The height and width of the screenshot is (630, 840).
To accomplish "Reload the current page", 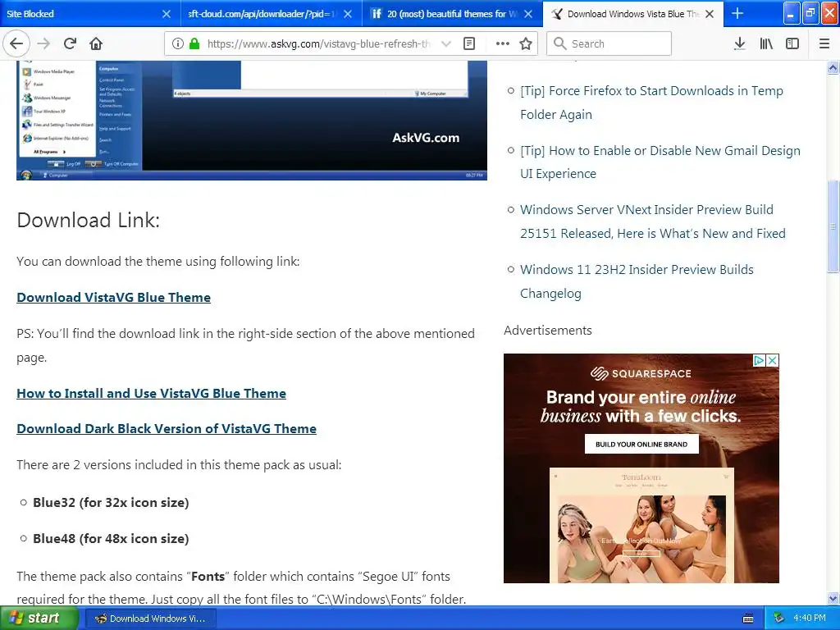I will pos(70,43).
